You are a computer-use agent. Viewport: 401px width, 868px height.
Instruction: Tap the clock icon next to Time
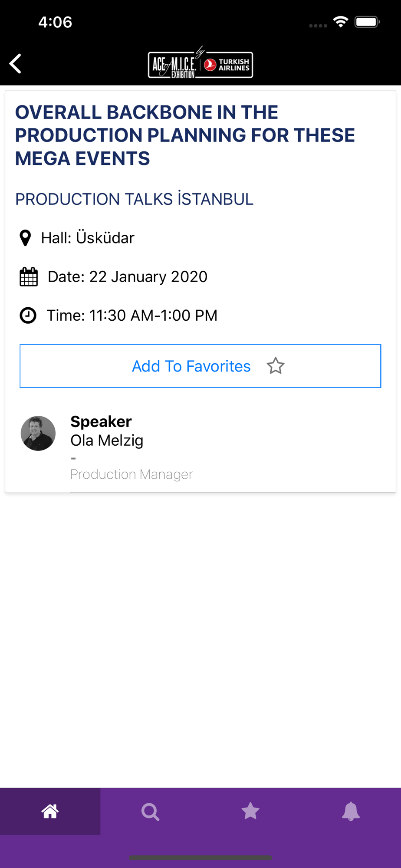[x=28, y=315]
